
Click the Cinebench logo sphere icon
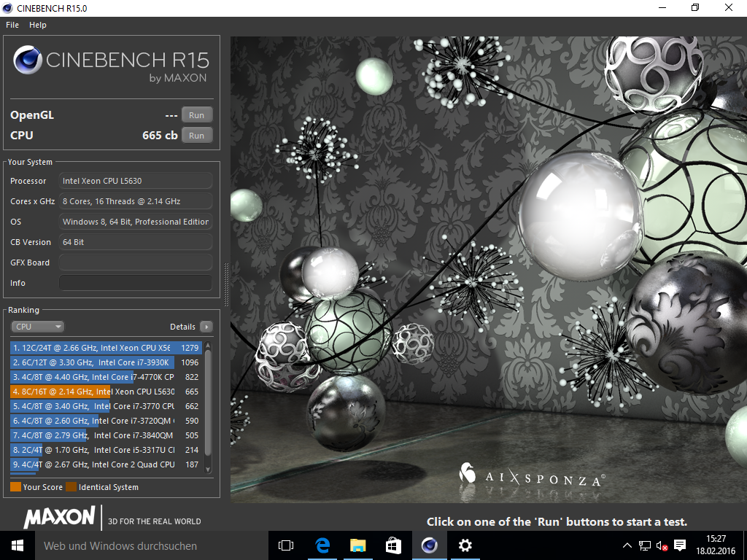[x=28, y=60]
